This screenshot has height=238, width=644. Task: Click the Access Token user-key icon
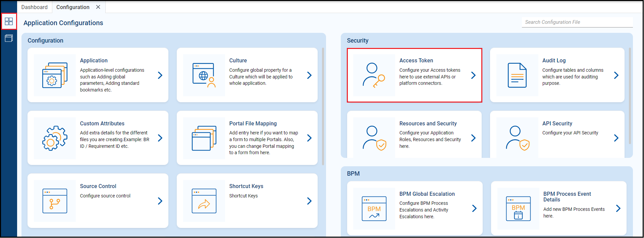coord(374,75)
